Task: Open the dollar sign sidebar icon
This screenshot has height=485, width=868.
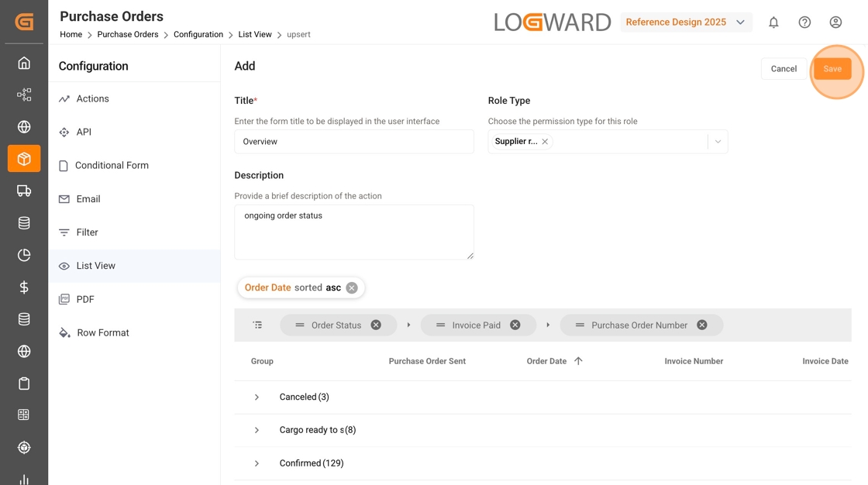Action: pyautogui.click(x=24, y=287)
